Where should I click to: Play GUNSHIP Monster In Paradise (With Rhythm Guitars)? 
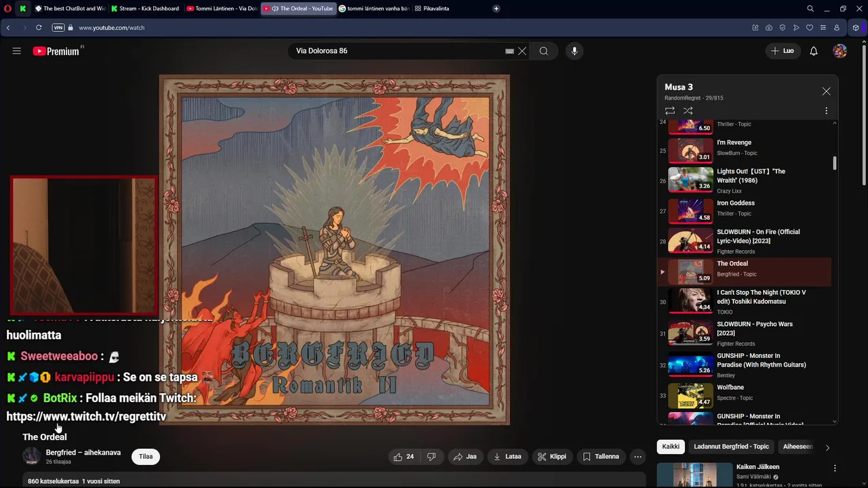click(x=745, y=365)
